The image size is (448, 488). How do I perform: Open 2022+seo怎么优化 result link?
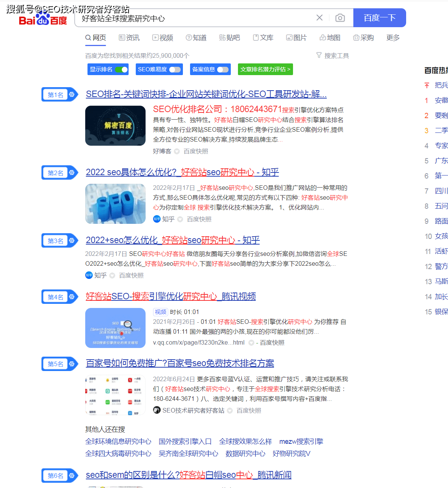tap(173, 240)
